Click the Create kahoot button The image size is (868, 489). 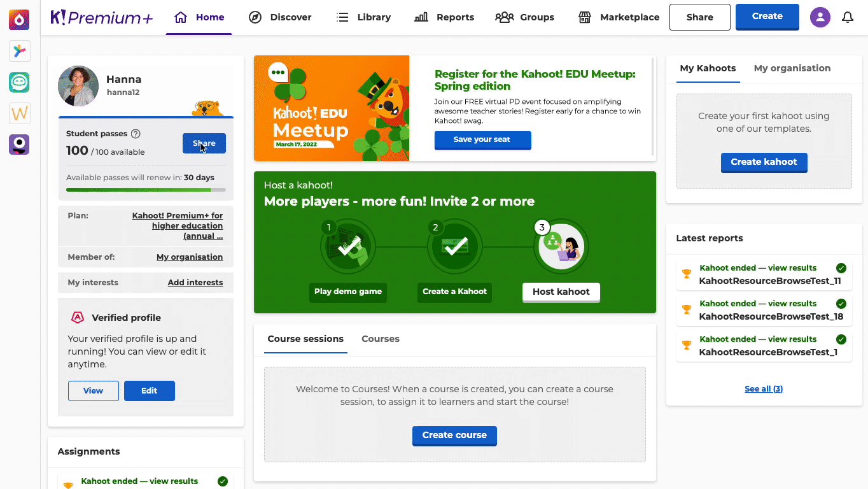click(x=764, y=162)
